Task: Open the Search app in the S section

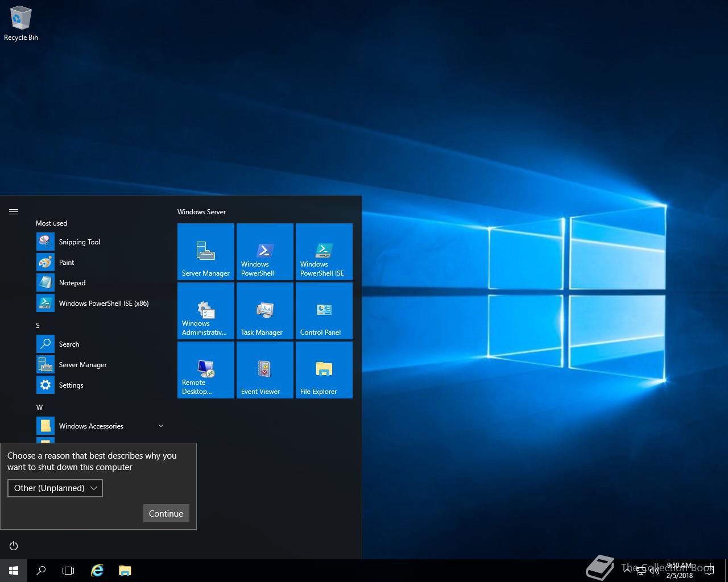Action: point(100,344)
